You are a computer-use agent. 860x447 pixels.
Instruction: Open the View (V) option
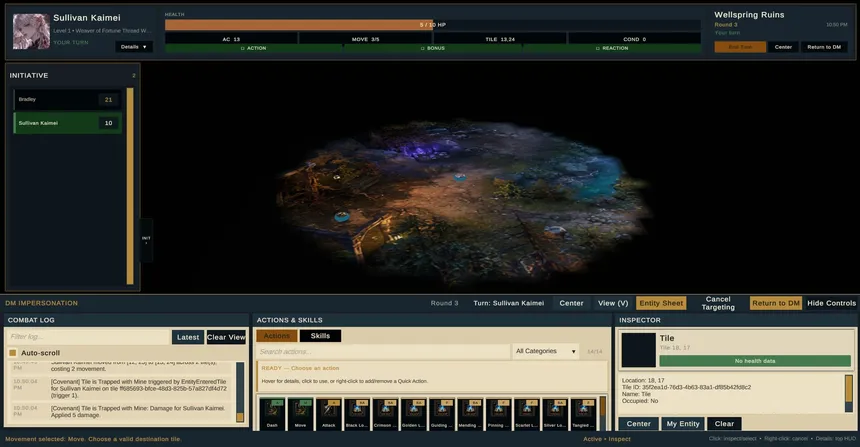(x=613, y=303)
